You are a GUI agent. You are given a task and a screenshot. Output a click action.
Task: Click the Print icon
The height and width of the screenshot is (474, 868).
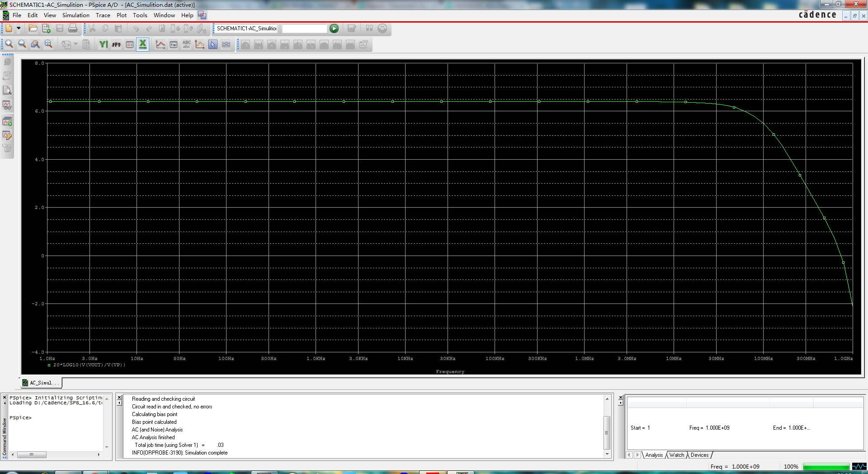(x=72, y=28)
